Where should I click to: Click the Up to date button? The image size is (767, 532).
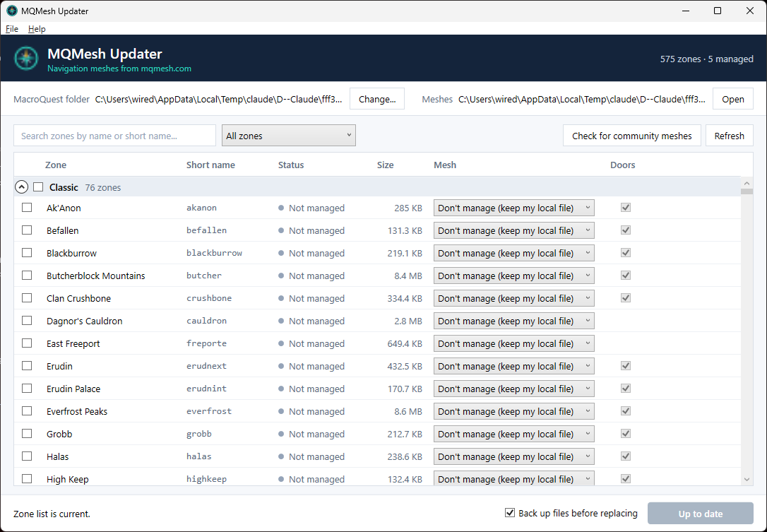coord(701,514)
